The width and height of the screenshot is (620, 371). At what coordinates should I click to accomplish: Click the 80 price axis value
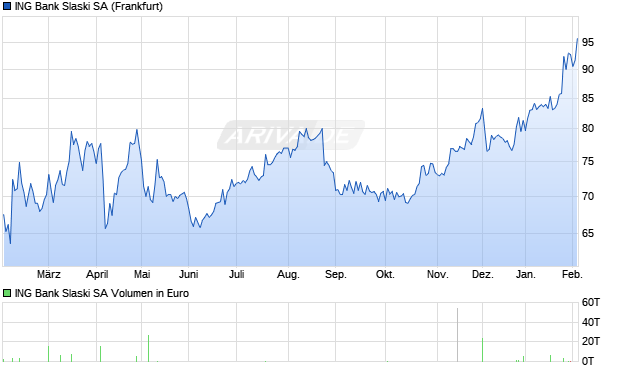pos(588,128)
